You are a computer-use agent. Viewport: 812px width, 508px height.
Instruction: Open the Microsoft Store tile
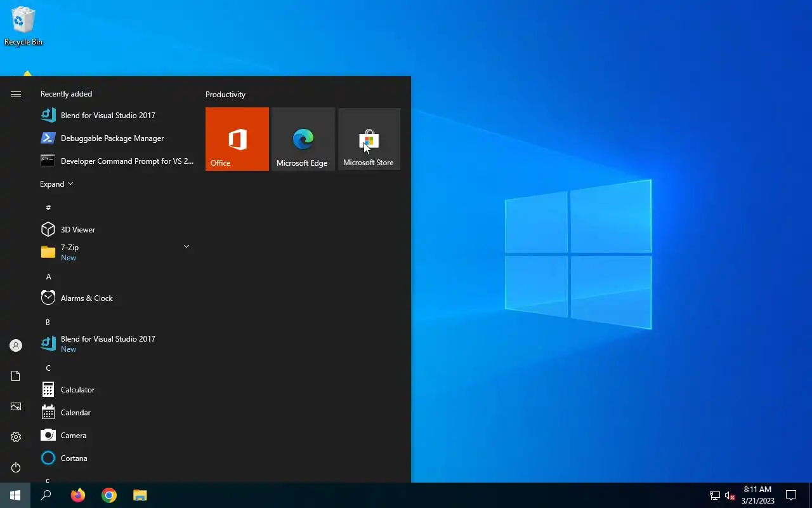[369, 139]
